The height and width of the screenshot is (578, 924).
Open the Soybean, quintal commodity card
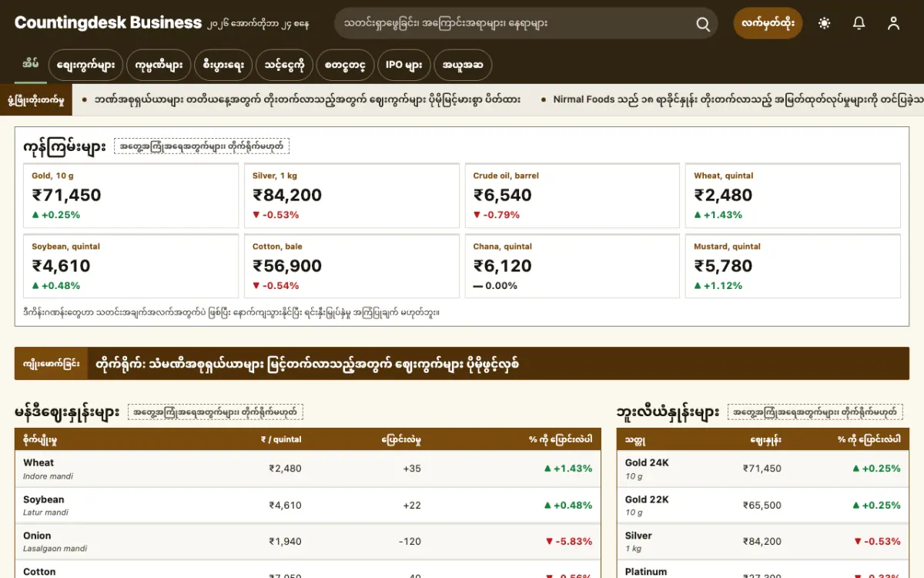click(131, 266)
